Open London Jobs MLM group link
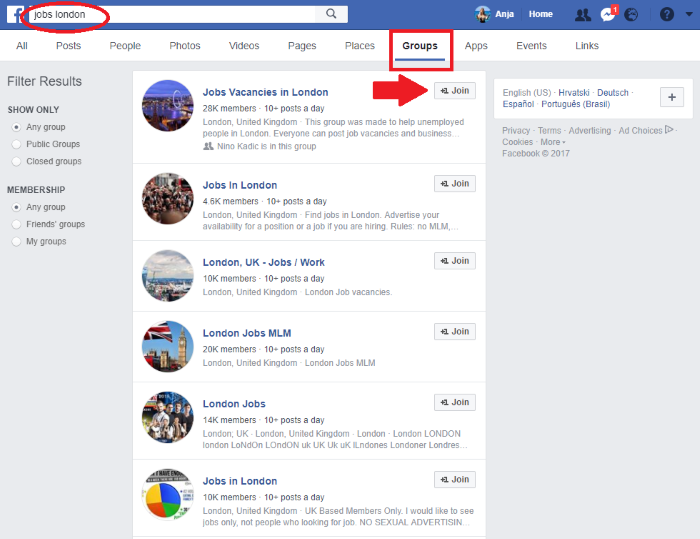Viewport: 700px width, 539px height. point(246,333)
